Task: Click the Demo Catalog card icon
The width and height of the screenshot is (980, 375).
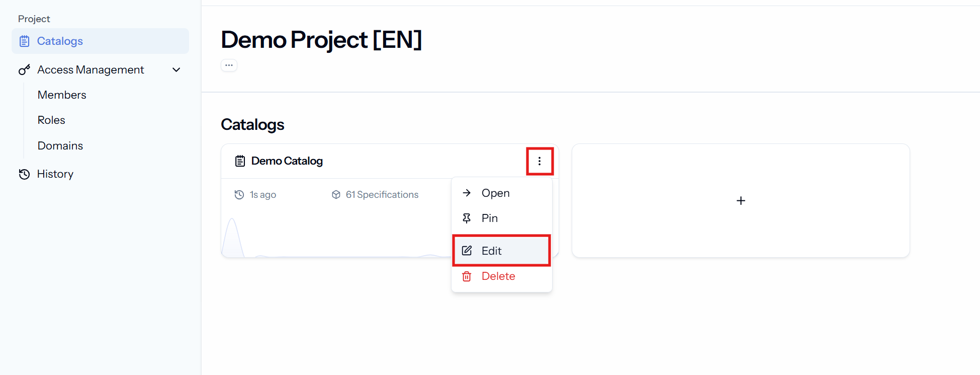Action: point(240,161)
